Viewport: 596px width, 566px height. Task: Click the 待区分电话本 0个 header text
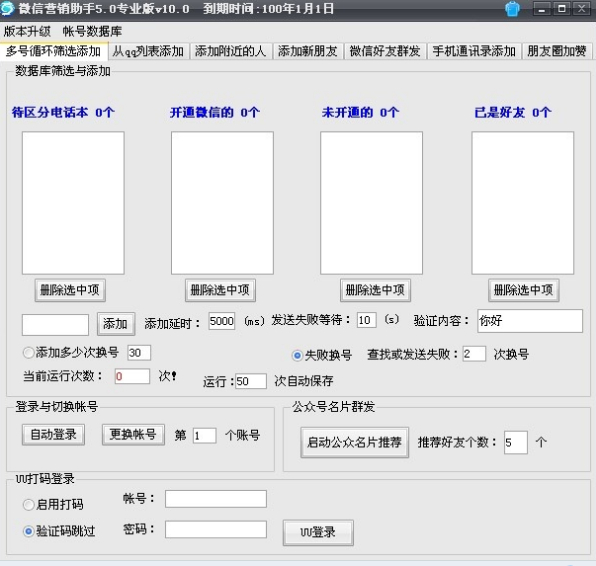tap(63, 112)
